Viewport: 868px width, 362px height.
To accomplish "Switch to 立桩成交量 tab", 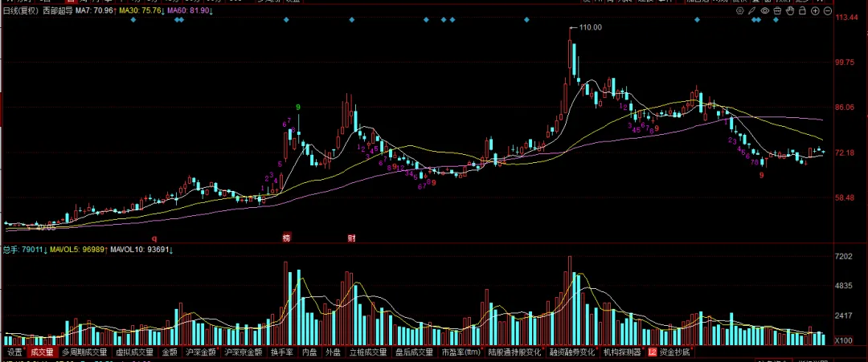I will (x=368, y=352).
